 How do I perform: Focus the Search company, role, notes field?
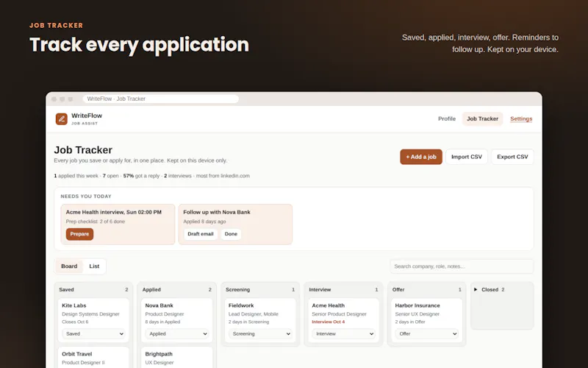tap(462, 266)
